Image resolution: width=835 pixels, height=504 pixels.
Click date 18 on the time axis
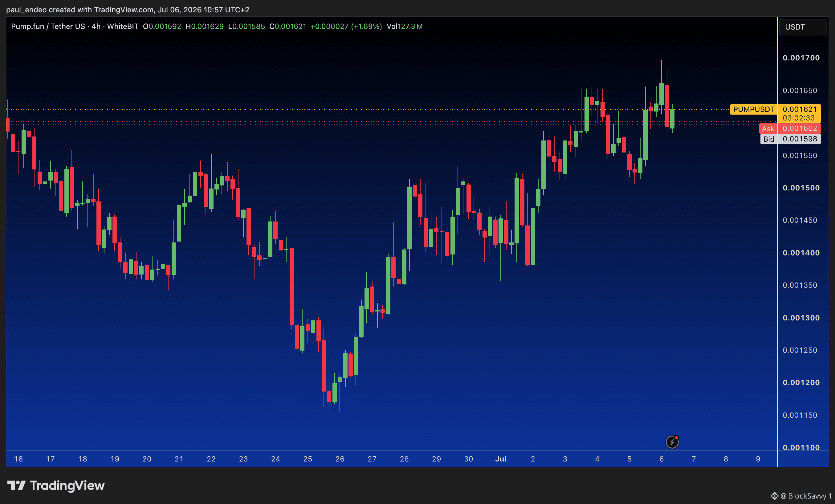[x=83, y=459]
